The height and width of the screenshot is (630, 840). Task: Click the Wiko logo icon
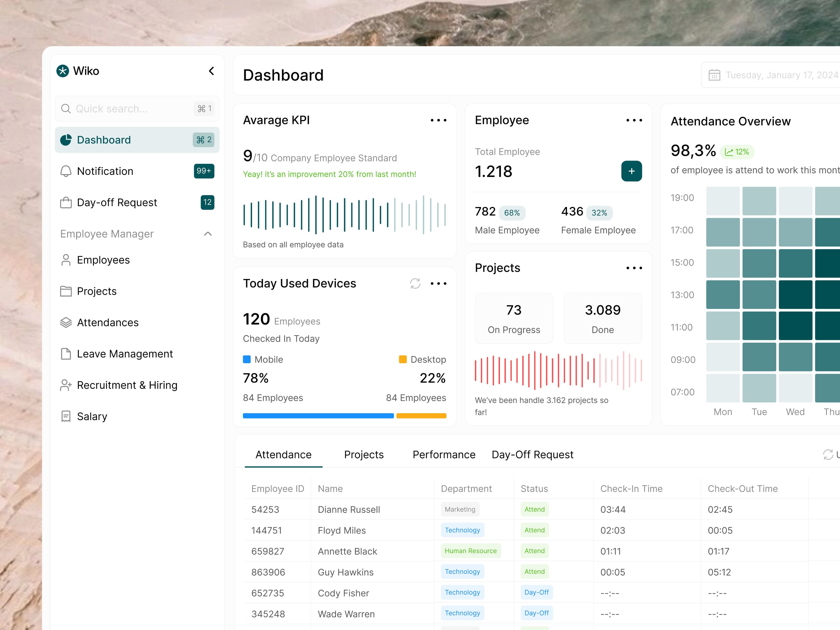click(x=63, y=71)
